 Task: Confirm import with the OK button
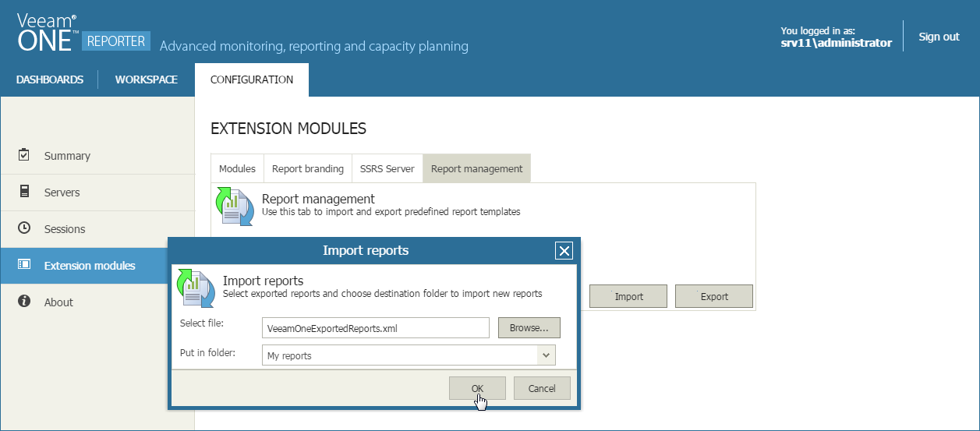[477, 388]
